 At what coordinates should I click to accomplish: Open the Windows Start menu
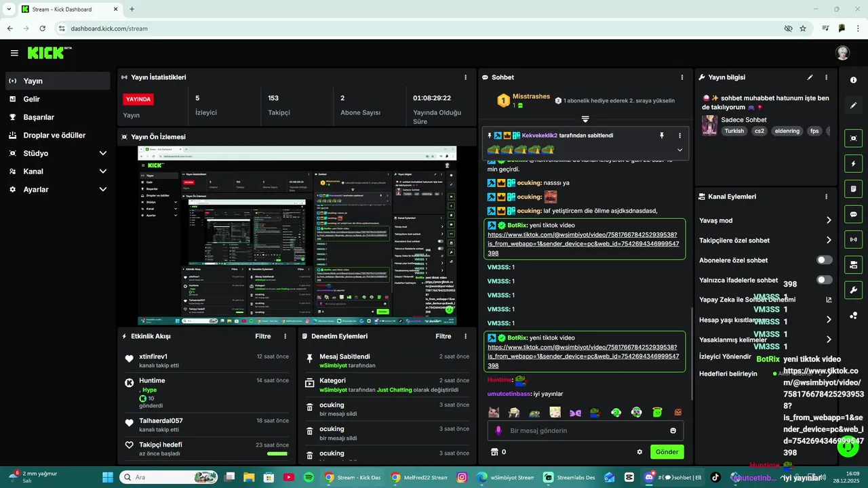pos(107,477)
